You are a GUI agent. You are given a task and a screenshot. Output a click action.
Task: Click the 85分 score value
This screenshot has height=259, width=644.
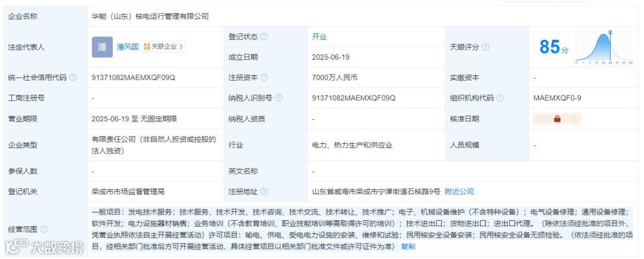[554, 47]
